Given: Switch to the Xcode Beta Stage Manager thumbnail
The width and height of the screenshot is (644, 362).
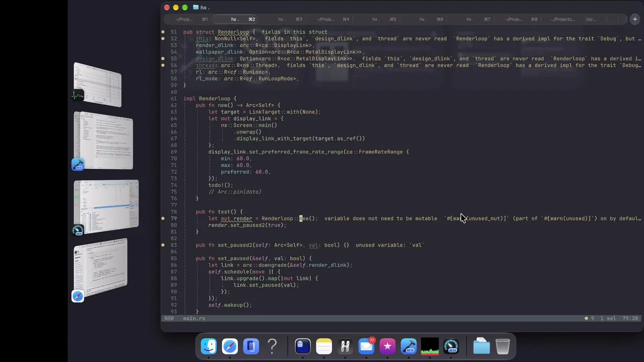Looking at the screenshot, I should (103, 141).
